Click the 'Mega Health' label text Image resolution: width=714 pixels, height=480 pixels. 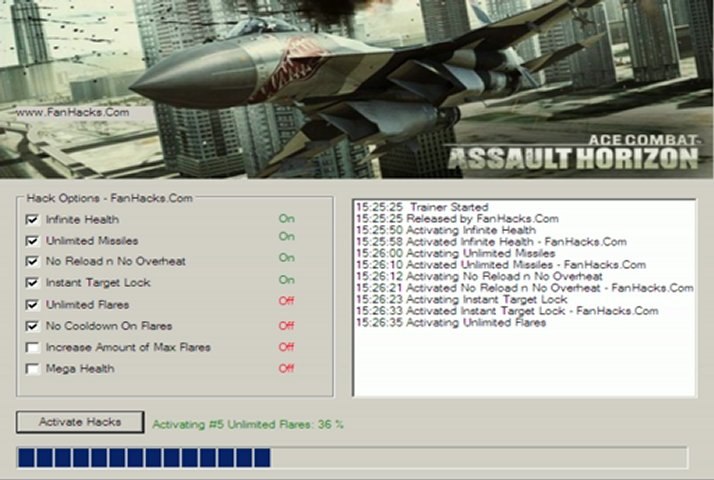[x=80, y=369]
